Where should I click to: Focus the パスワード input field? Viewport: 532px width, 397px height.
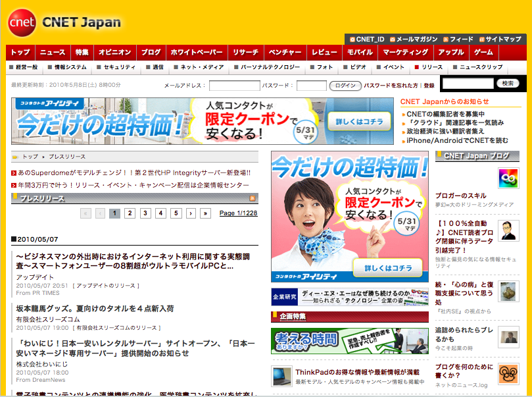tap(312, 86)
